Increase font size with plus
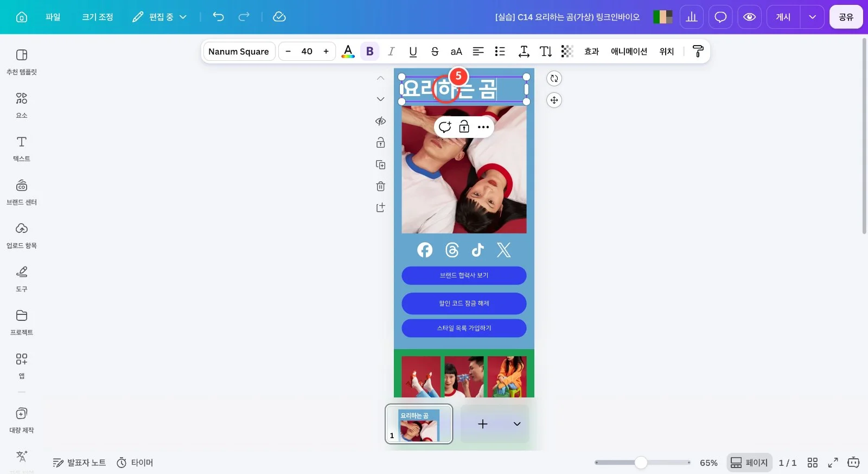 (326, 52)
